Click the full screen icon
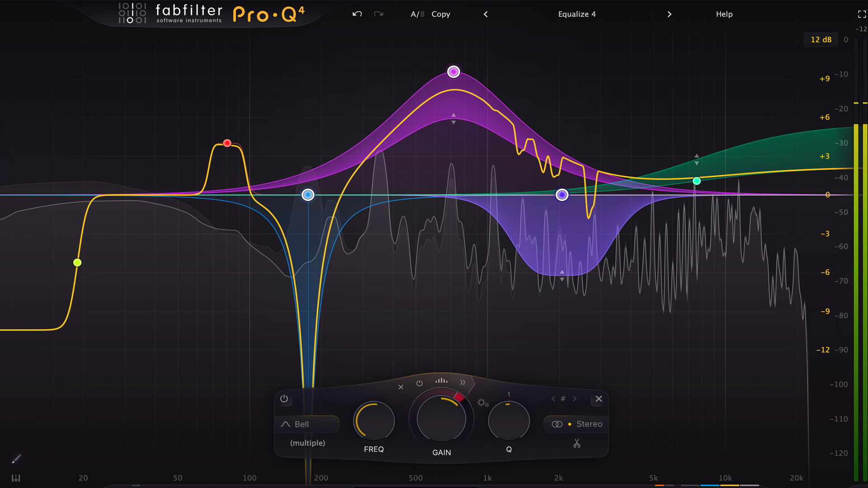Viewport: 868px width, 488px height. tap(862, 14)
